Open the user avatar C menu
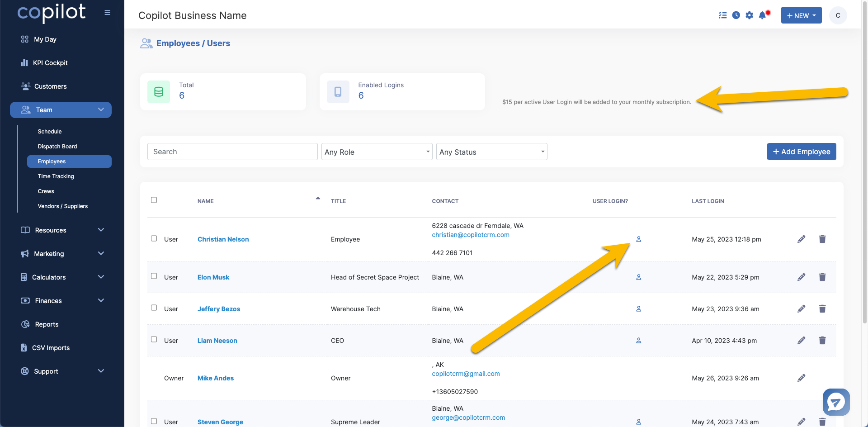The image size is (868, 427). click(838, 15)
